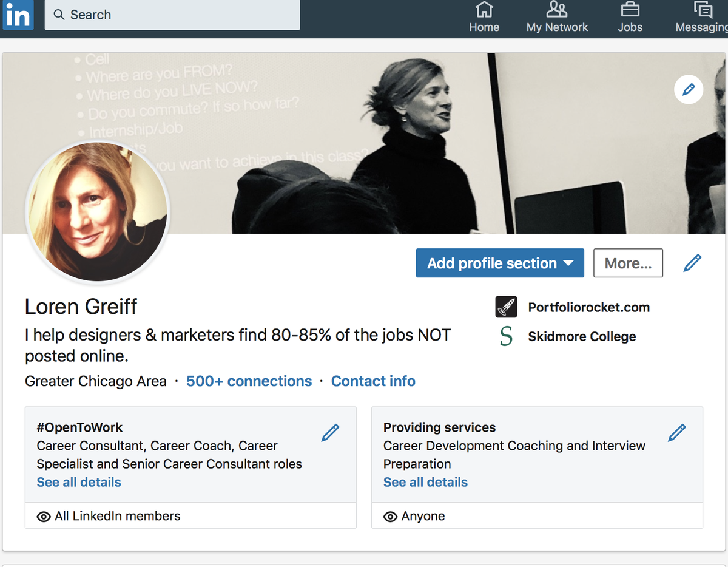Click the Skidmore College S logo
The width and height of the screenshot is (728, 567).
point(506,336)
